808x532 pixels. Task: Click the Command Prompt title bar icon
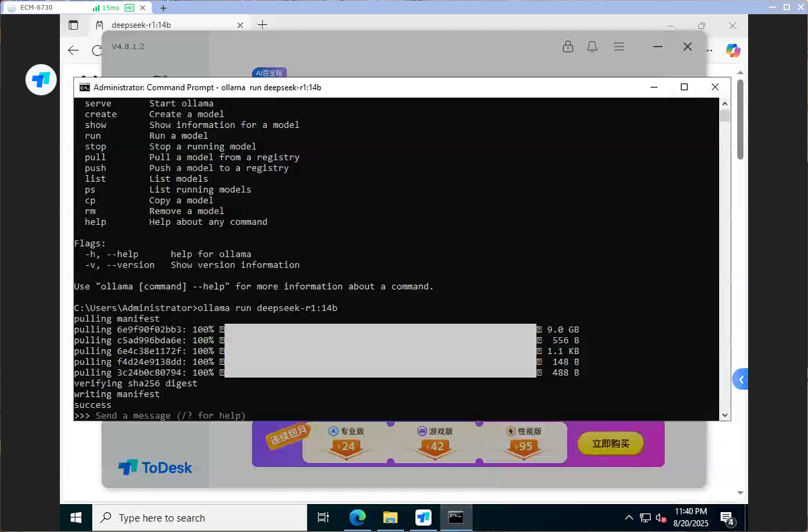pyautogui.click(x=85, y=87)
